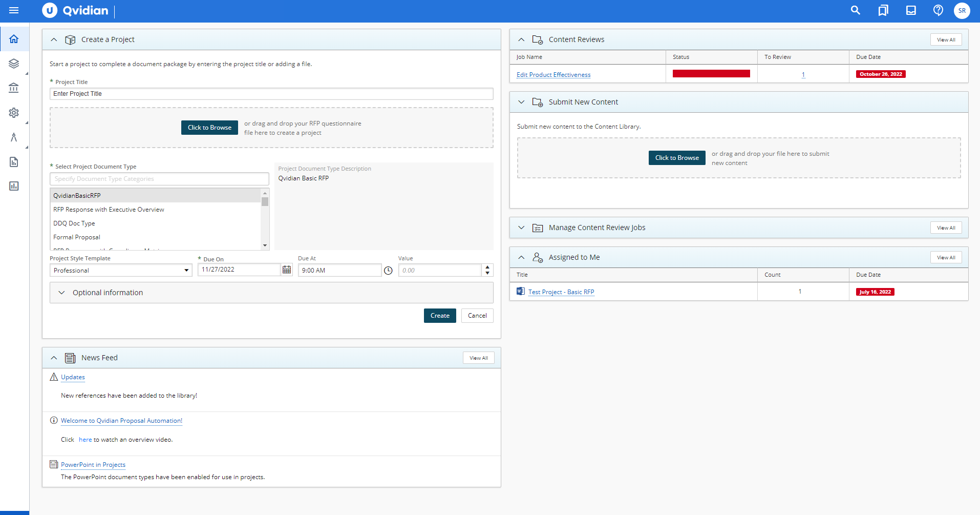Screen dimensions: 980x515
Task: Click the red status bar for Edit Product Effectiveness
Action: point(711,74)
